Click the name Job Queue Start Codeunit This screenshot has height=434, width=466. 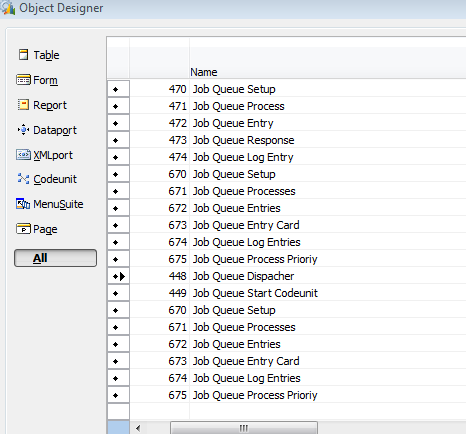pos(255,293)
